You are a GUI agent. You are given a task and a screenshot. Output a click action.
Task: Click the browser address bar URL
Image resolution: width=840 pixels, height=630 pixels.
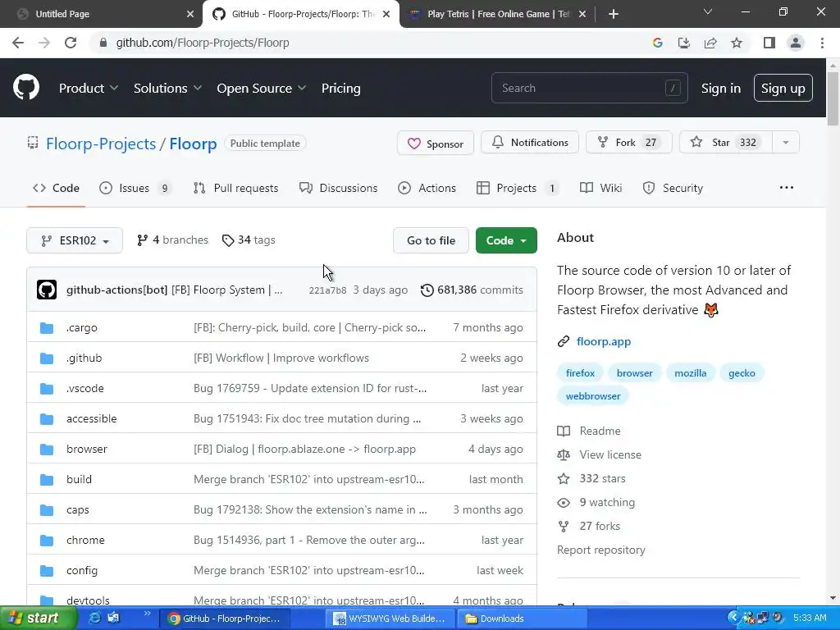(203, 43)
